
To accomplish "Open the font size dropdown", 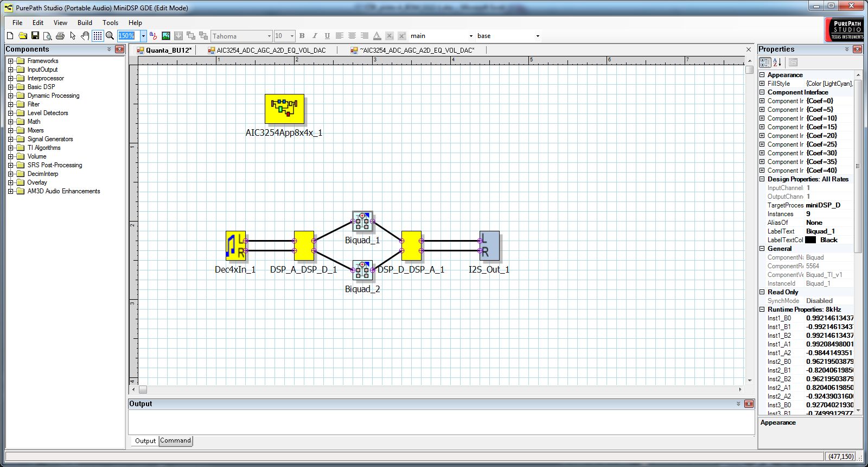I will [x=292, y=36].
